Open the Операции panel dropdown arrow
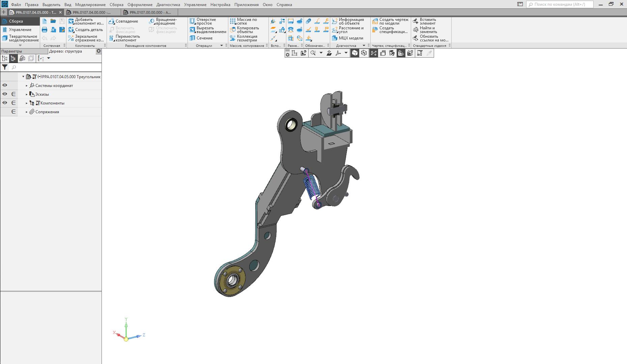This screenshot has width=627, height=364. click(222, 45)
